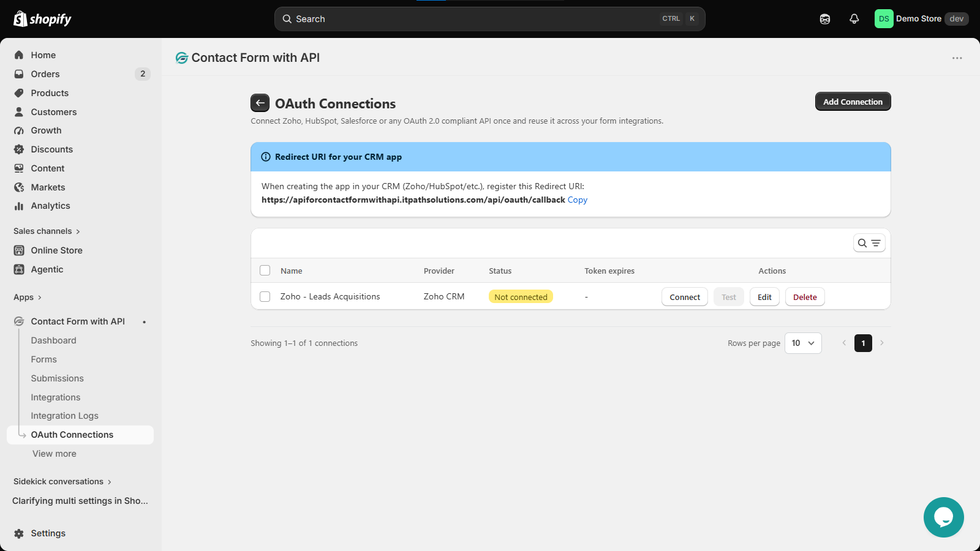
Task: Click the Actions column header
Action: point(772,271)
